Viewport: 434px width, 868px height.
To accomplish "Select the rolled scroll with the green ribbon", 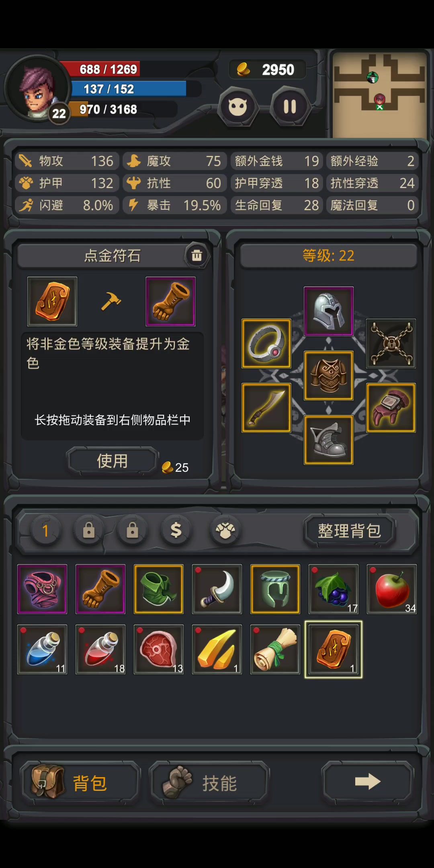I will pos(275,649).
